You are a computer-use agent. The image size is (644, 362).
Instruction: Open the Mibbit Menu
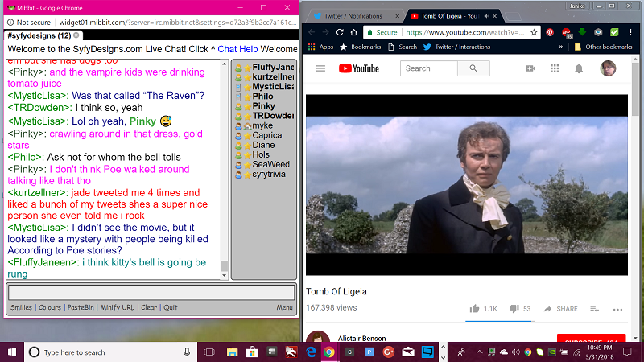point(284,307)
